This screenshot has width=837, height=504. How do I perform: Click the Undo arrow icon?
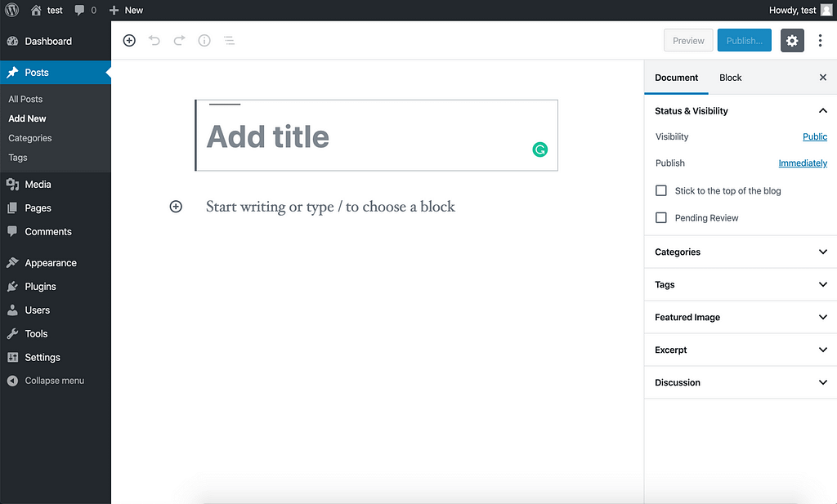coord(154,41)
